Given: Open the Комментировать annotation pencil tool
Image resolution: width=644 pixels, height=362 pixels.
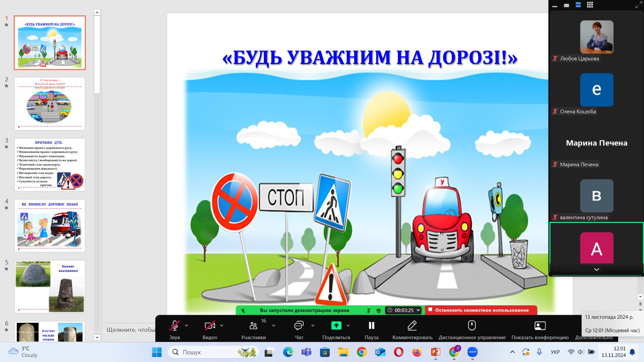Looking at the screenshot, I should (x=412, y=326).
